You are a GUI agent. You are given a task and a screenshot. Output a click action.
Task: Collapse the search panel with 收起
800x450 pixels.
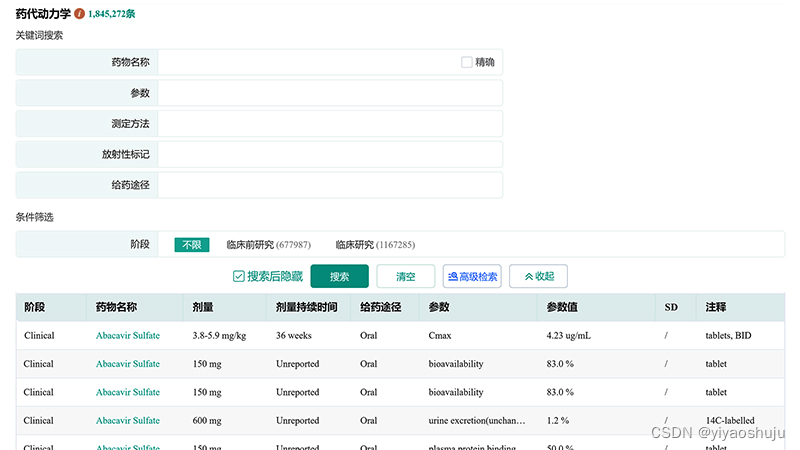538,277
